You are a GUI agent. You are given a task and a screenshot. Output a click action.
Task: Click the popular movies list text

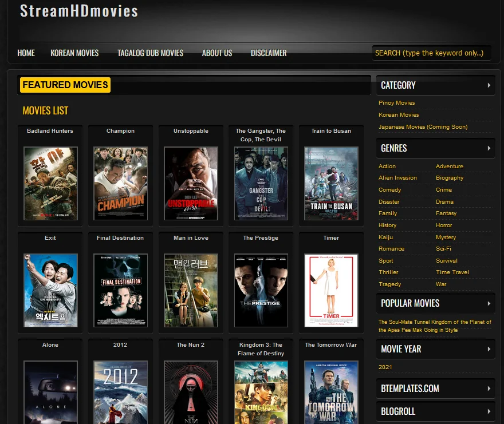[x=435, y=326]
